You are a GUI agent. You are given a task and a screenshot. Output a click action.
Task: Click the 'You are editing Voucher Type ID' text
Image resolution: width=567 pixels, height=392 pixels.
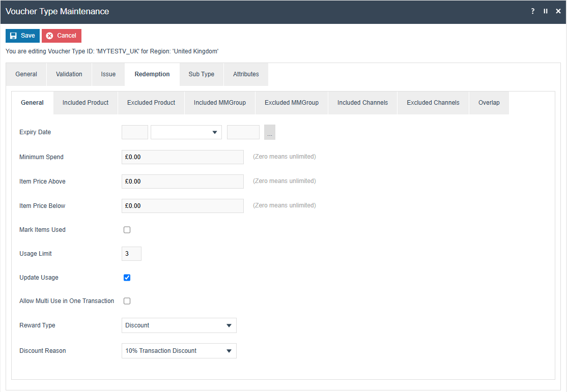[112, 51]
